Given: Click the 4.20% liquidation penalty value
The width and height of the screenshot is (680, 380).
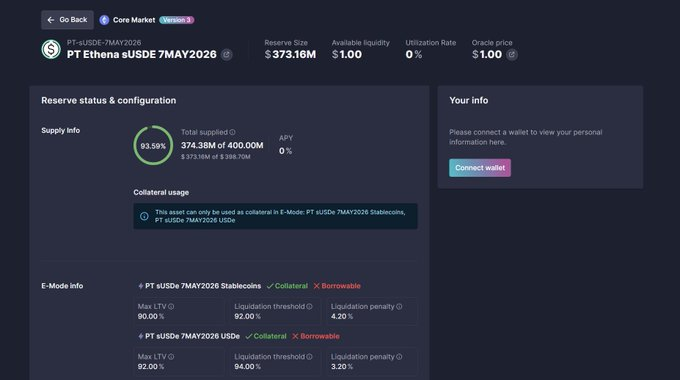Looking at the screenshot, I should (x=342, y=317).
